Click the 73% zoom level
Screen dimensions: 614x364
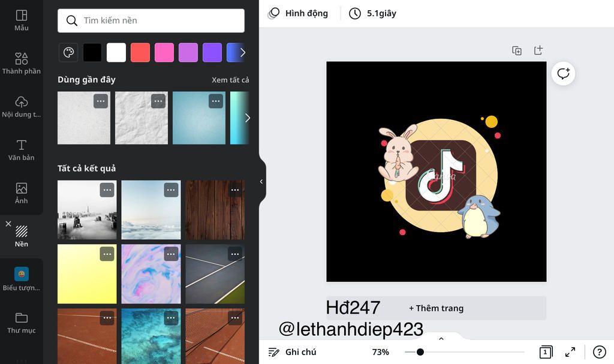[x=380, y=352]
